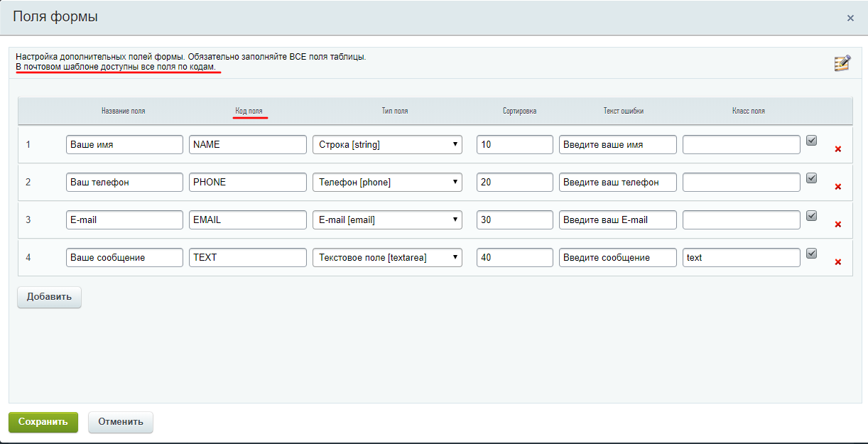Toggle checkbox for the NAME field row
The image size is (868, 444).
812,141
